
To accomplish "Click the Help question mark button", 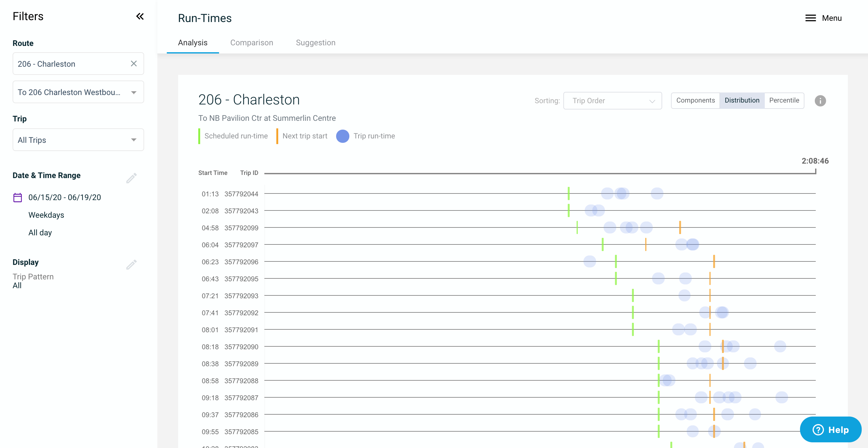I will coord(831,429).
